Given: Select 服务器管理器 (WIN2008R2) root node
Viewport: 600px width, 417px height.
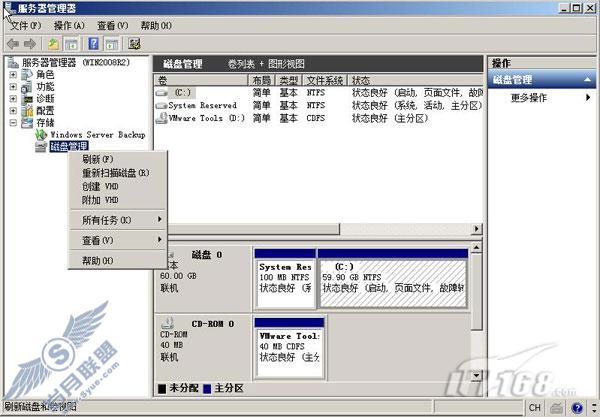Looking at the screenshot, I should [x=76, y=62].
